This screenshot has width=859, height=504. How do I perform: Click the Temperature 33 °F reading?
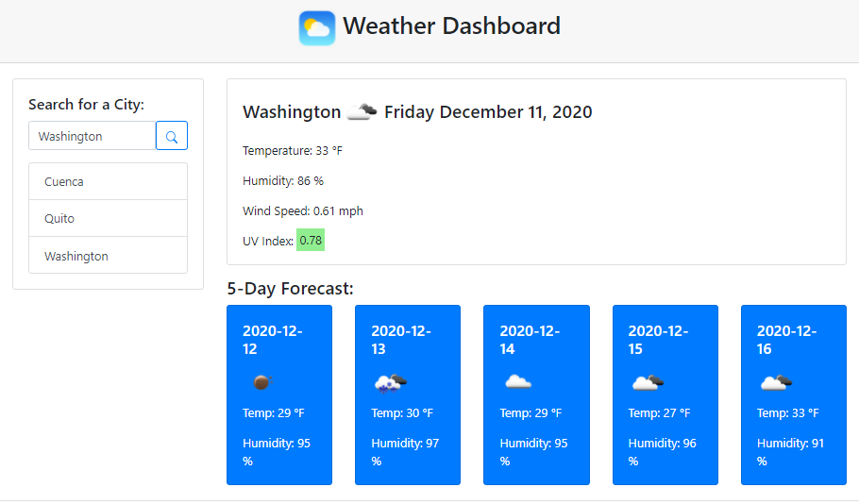pos(292,150)
